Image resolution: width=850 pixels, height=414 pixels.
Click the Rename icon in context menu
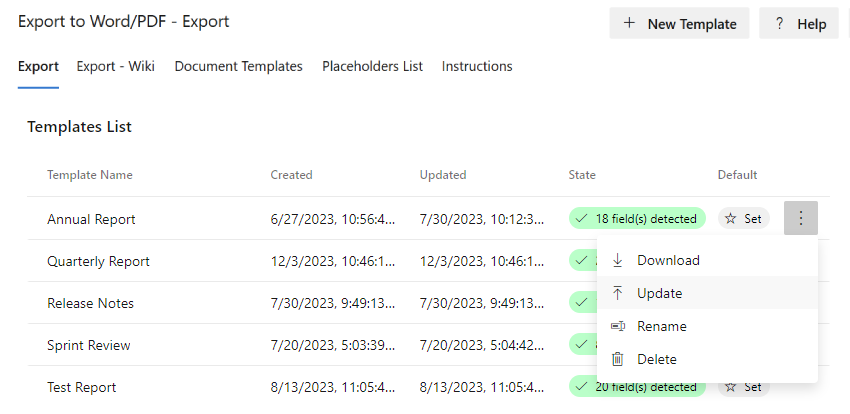[x=618, y=326]
